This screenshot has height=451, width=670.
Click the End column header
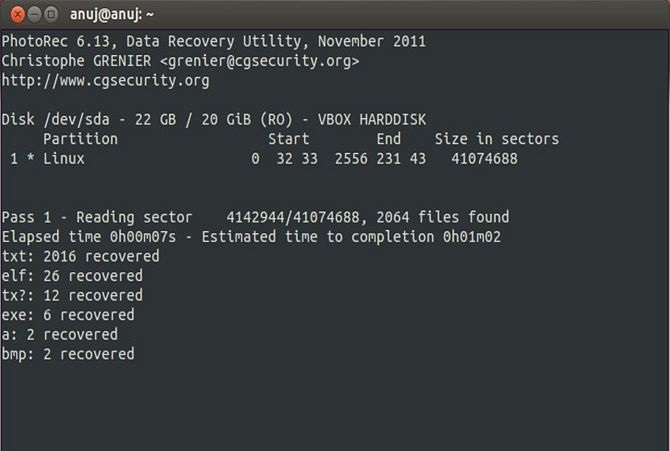coord(388,139)
